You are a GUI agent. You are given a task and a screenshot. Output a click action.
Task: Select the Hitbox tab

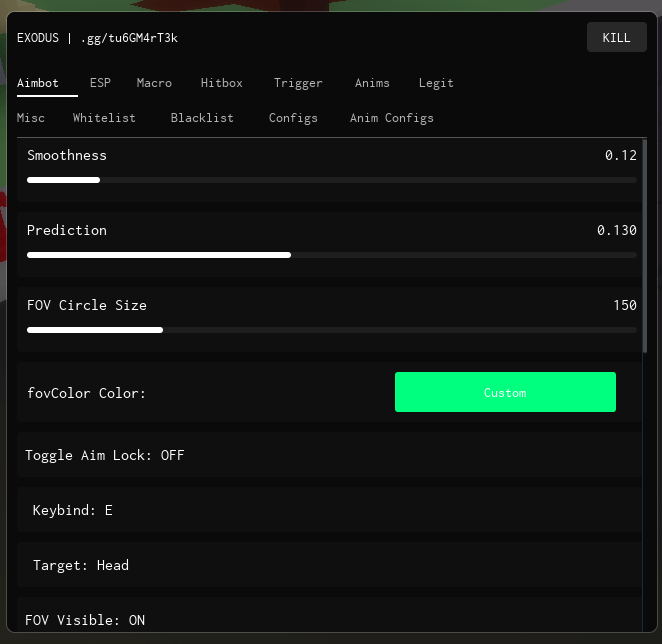(221, 83)
